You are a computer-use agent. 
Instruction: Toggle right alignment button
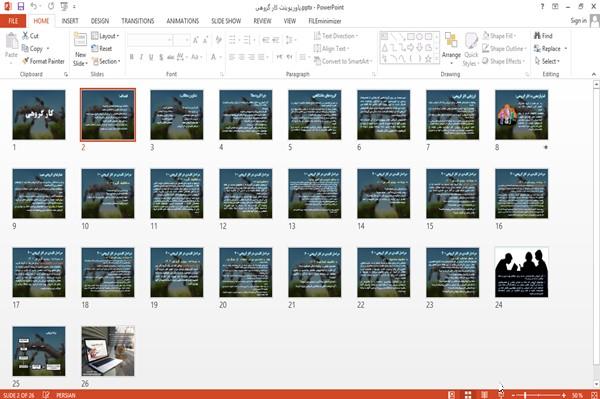click(251, 57)
